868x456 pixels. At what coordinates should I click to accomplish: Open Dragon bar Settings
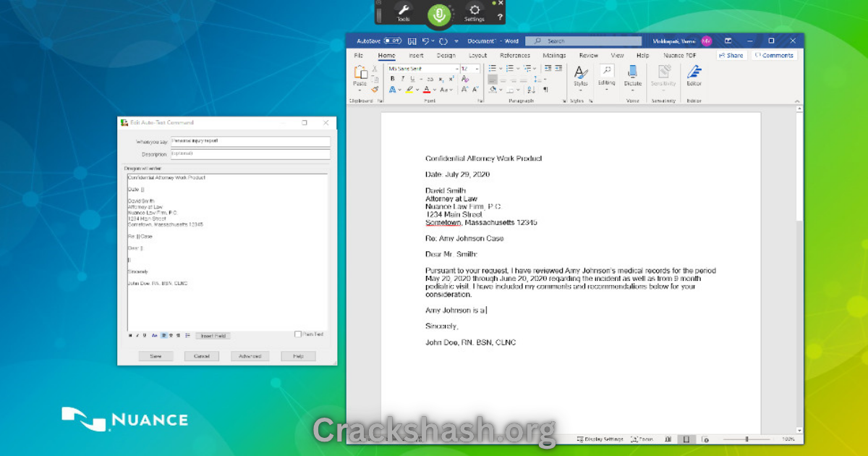tap(475, 12)
